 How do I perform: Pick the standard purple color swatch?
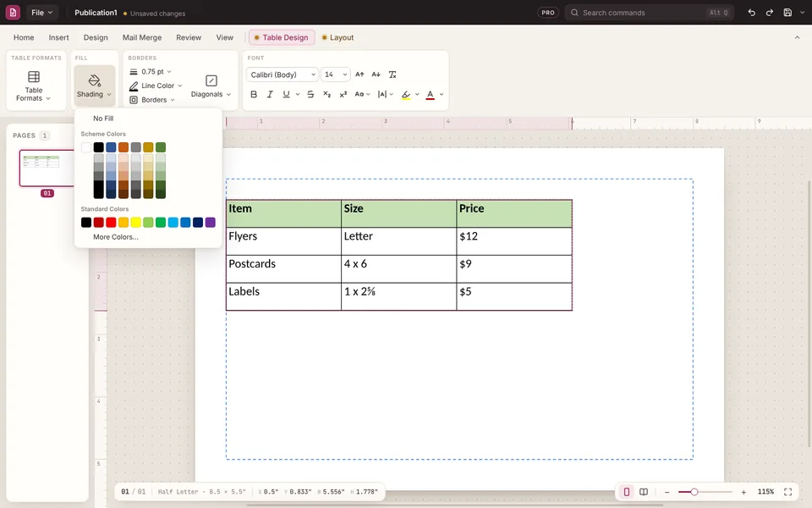pyautogui.click(x=211, y=223)
